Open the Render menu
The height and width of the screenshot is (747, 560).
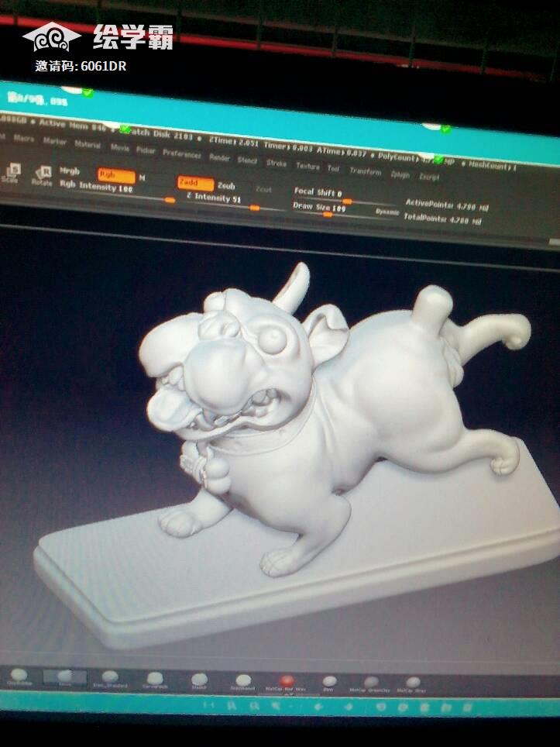click(219, 157)
